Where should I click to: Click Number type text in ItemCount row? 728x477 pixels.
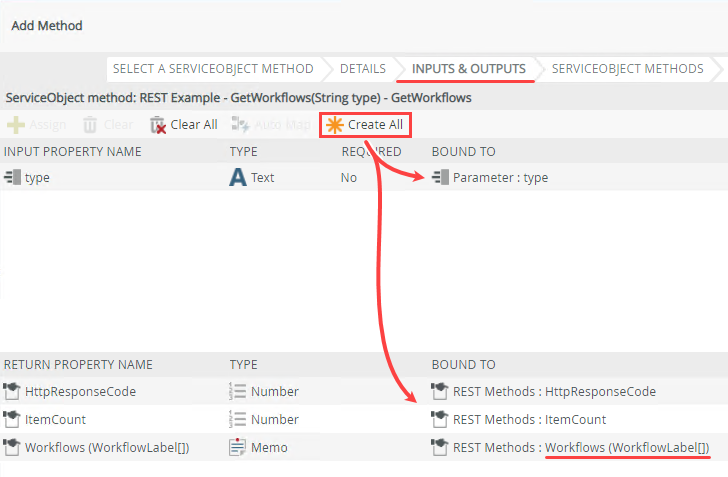pos(274,419)
